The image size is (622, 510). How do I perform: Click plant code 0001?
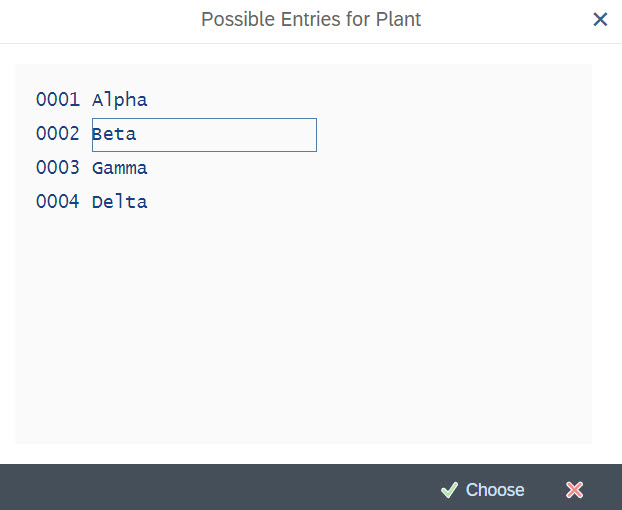57,100
